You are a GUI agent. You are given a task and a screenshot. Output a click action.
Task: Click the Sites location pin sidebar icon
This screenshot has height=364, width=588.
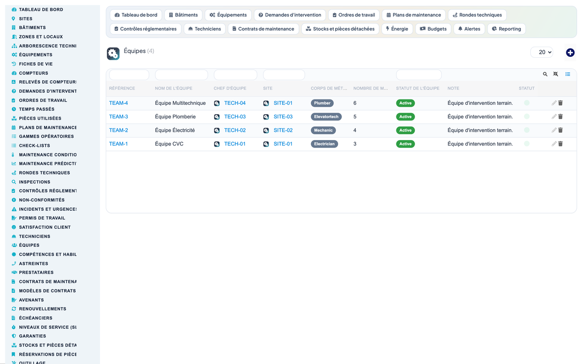(14, 19)
